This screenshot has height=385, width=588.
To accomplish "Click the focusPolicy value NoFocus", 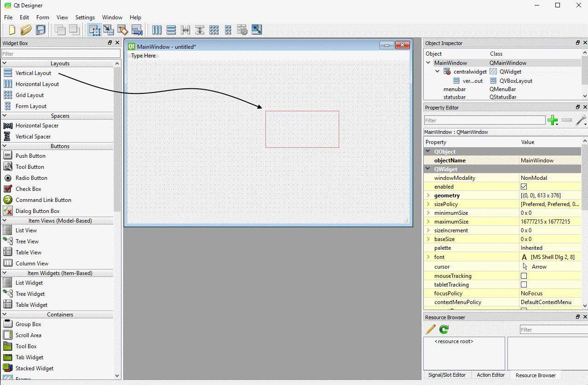I will [531, 293].
